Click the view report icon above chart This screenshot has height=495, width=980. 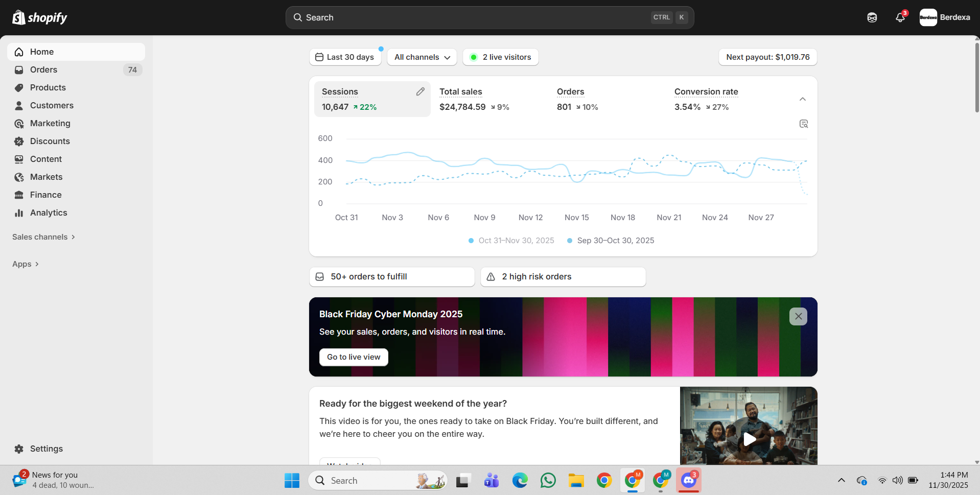[x=804, y=124]
